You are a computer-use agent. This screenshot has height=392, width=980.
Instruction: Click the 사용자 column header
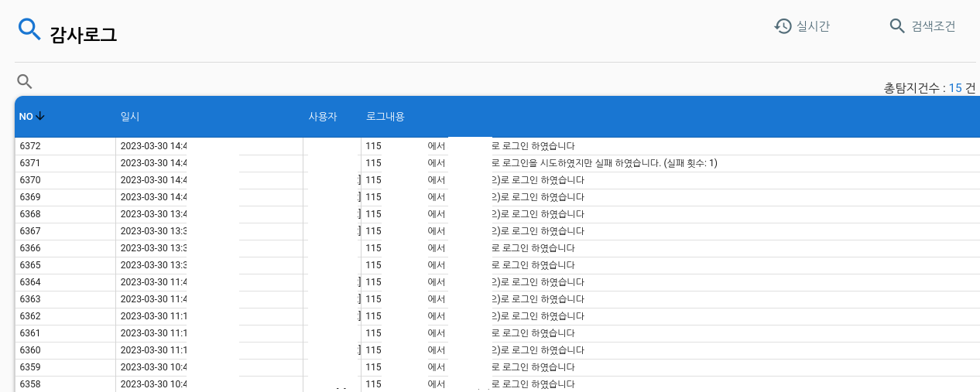322,116
